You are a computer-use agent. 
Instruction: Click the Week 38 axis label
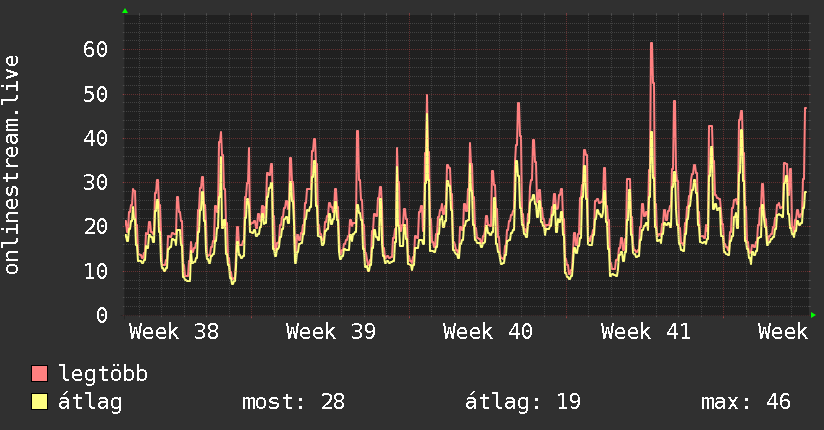pos(174,332)
